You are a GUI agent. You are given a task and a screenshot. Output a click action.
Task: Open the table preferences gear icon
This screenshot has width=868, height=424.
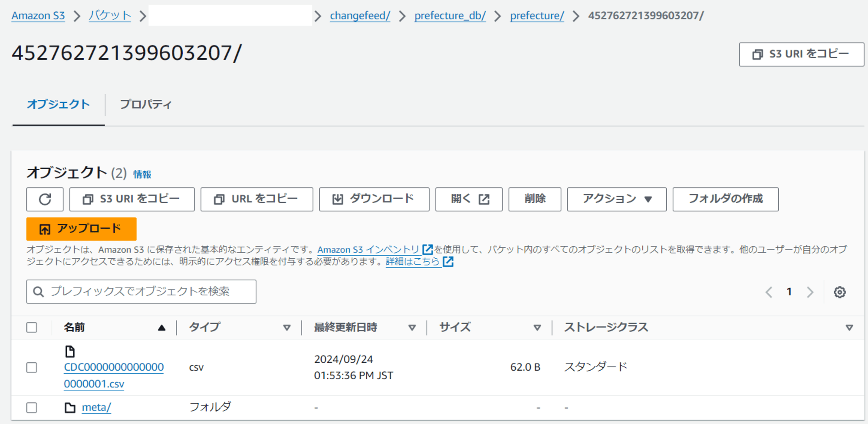pos(839,292)
